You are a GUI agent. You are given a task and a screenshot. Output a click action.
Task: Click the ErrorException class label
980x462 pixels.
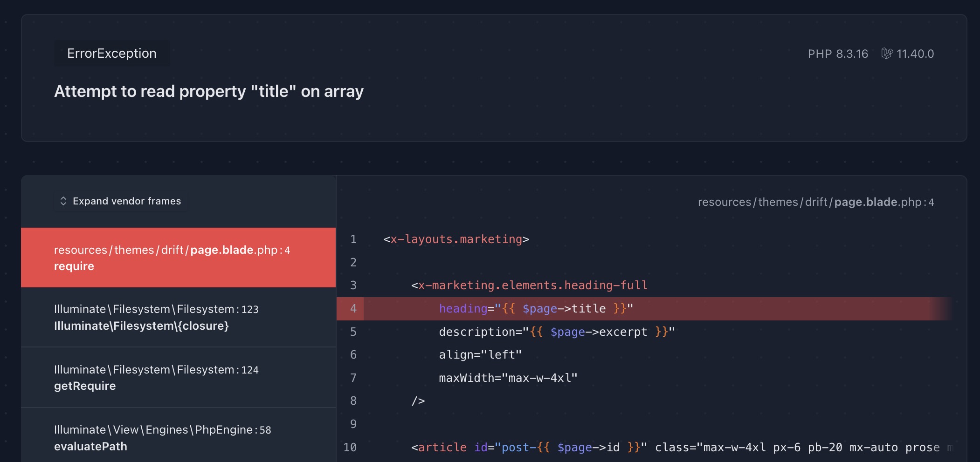(112, 54)
